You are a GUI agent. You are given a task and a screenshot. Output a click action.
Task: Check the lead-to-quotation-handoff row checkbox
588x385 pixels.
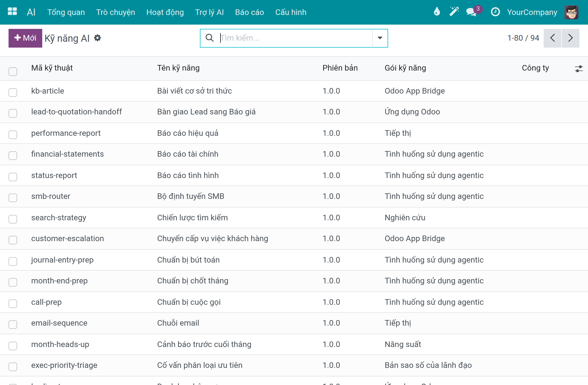point(13,113)
